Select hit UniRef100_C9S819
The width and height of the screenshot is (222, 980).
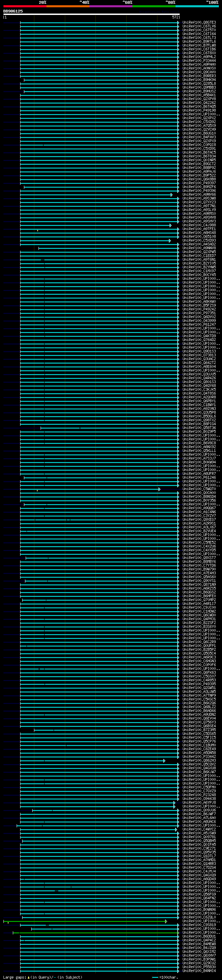199,925
